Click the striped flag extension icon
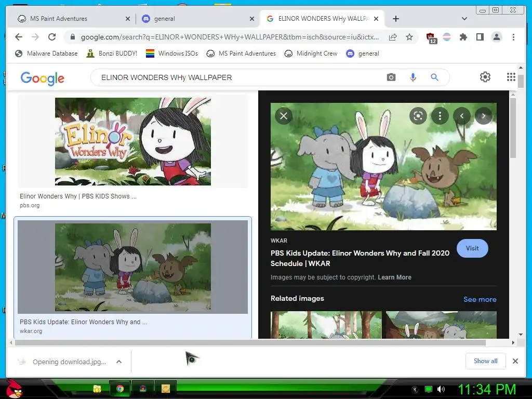Screen dimensions: 532x399 [447, 37]
